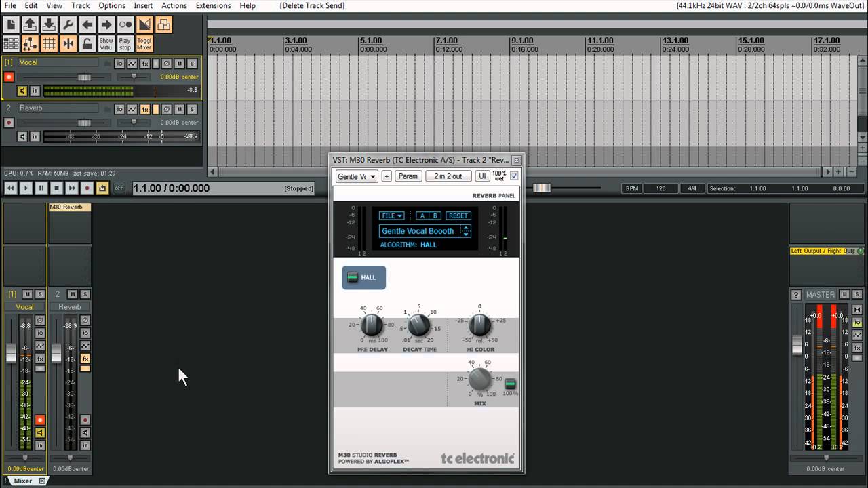This screenshot has height=488, width=868.
Task: Solo the Vocal track in track panel
Action: click(x=192, y=63)
